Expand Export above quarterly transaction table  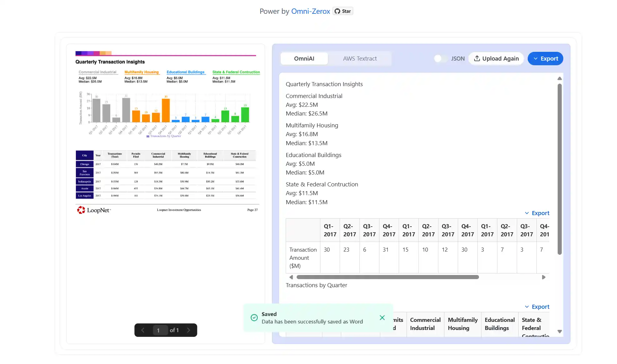537,213
